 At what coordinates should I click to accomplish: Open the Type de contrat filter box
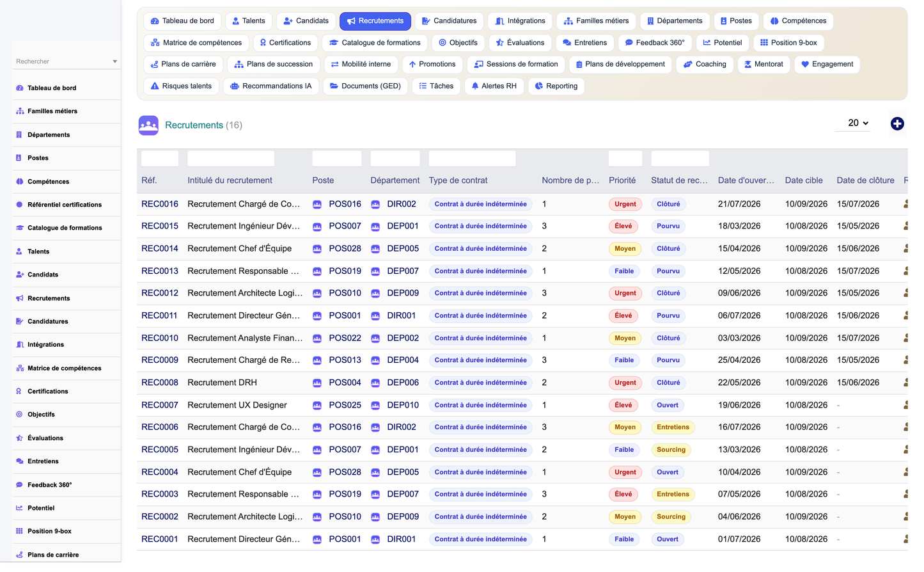pyautogui.click(x=472, y=159)
